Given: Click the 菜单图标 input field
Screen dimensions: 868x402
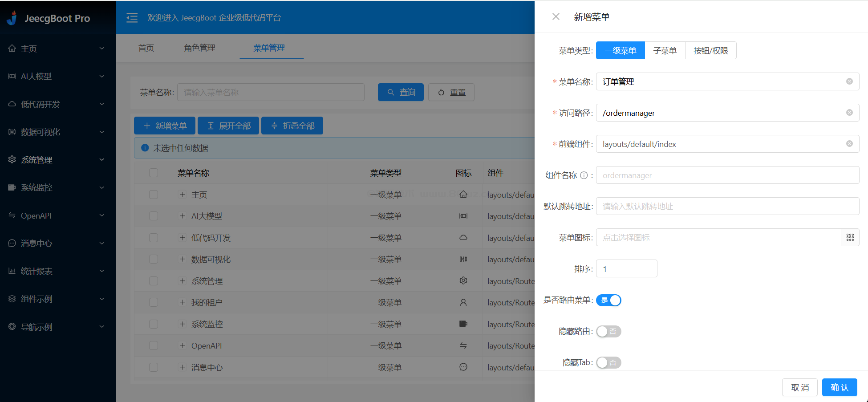Looking at the screenshot, I should (x=718, y=237).
